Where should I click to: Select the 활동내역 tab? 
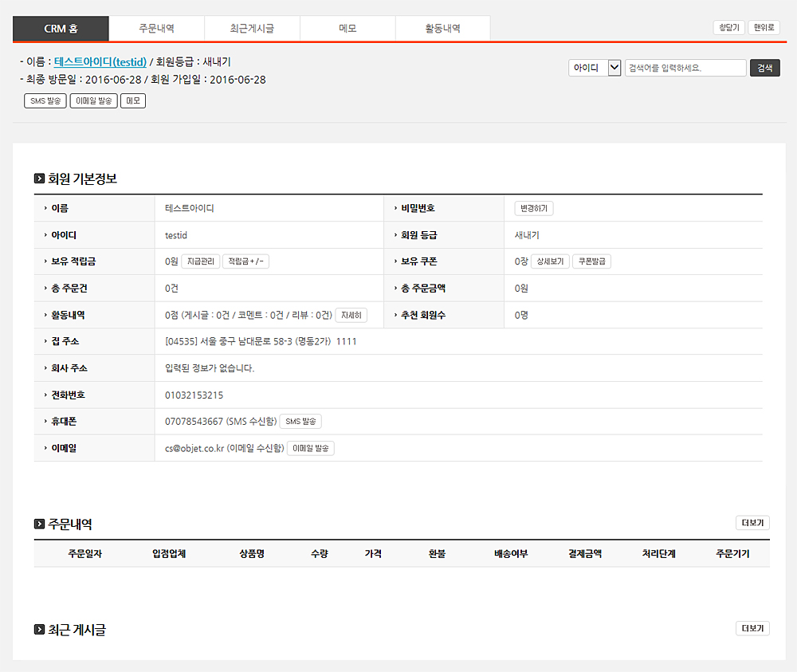[442, 28]
